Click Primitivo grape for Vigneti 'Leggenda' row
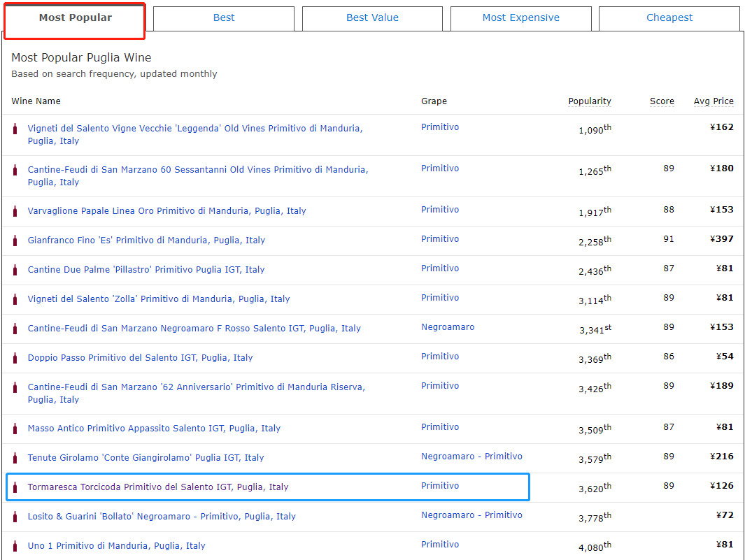This screenshot has height=560, width=745. click(x=440, y=127)
